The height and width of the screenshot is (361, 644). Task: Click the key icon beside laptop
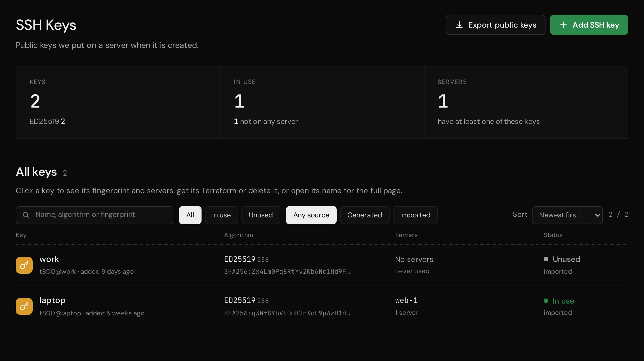tap(24, 306)
